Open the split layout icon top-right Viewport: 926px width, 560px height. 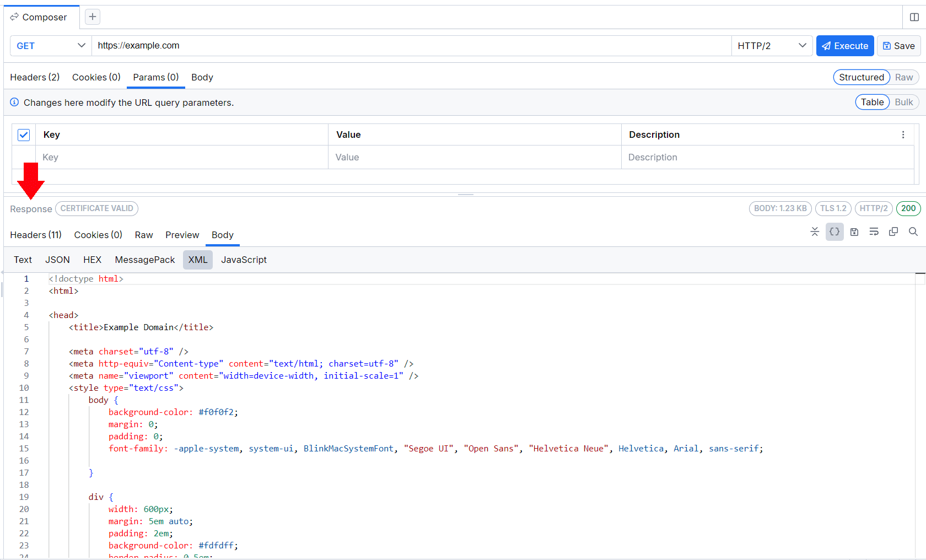[x=914, y=17]
